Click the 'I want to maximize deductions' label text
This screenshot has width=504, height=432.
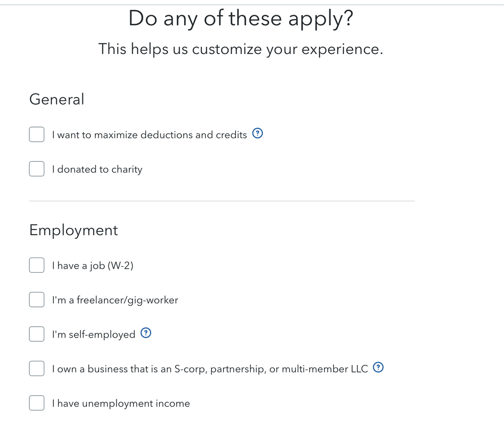(149, 135)
